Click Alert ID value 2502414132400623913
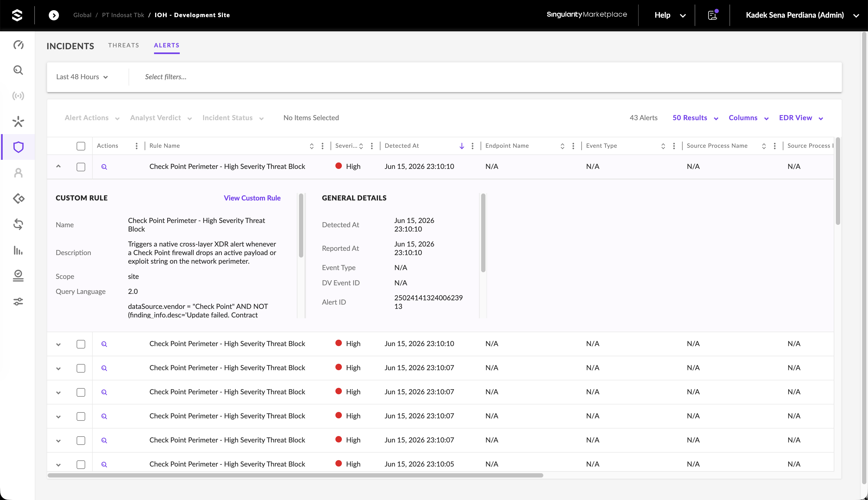The width and height of the screenshot is (868, 500). tap(428, 302)
